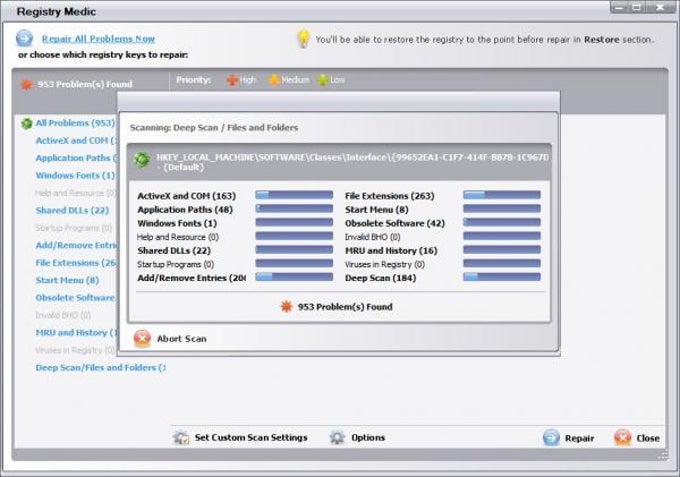Open File Extensions category in sidebar
This screenshot has height=477, width=680.
tap(76, 263)
